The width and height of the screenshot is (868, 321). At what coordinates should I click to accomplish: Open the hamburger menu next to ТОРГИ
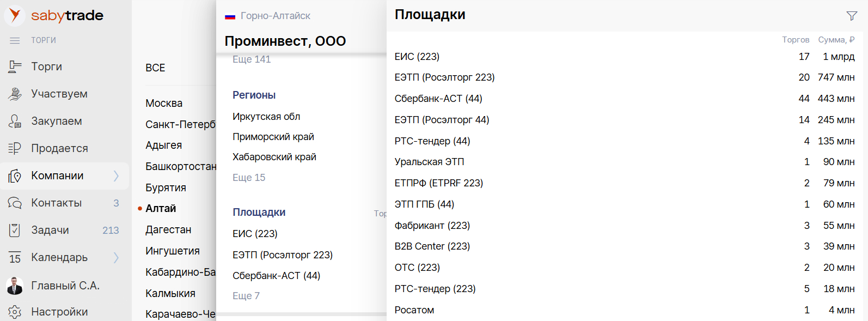pyautogui.click(x=15, y=40)
